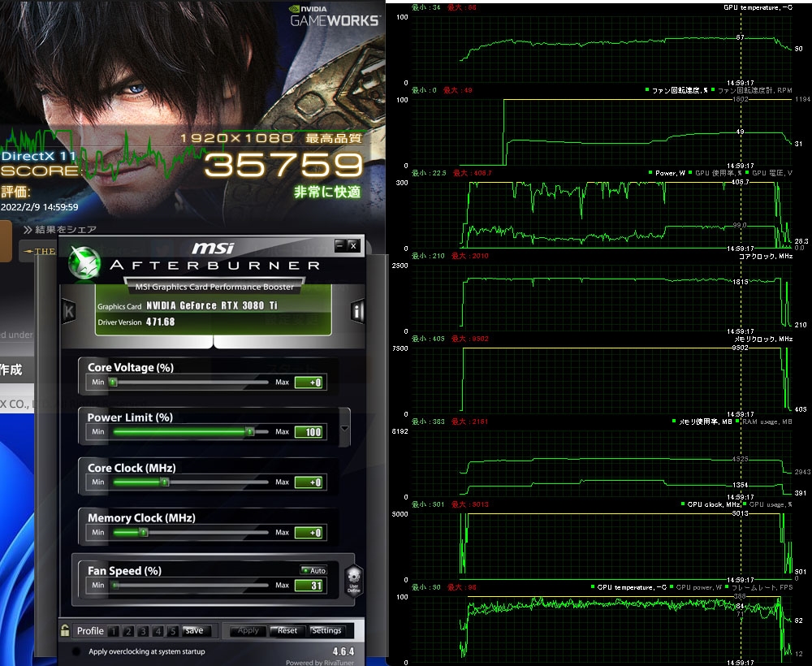This screenshot has width=812, height=666.
Task: Click the share results link in benchmark window
Action: point(60,229)
